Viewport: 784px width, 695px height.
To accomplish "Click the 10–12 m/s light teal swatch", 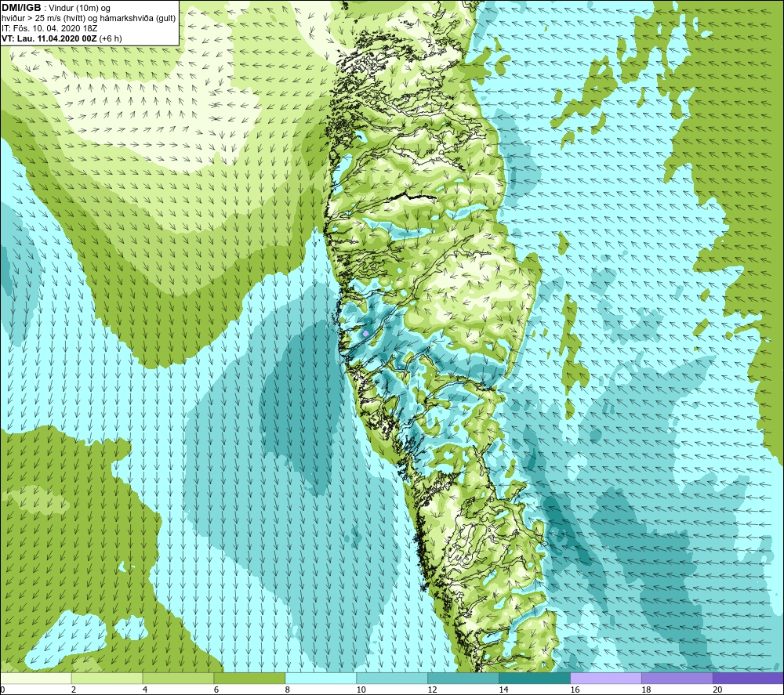I will coord(392,678).
